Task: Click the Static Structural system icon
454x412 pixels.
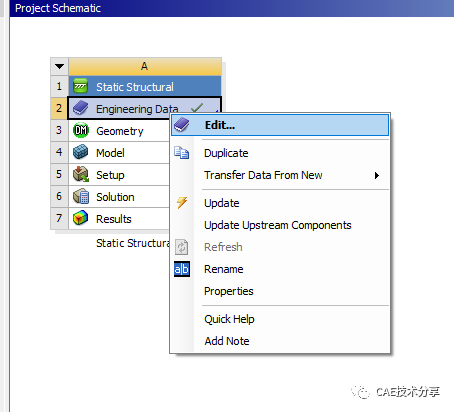Action: [x=80, y=87]
